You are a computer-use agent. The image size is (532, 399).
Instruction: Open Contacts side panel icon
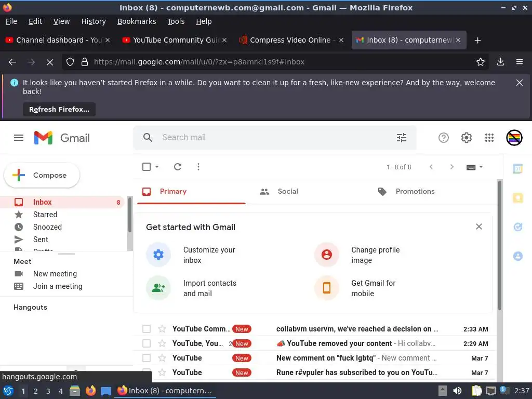pyautogui.click(x=518, y=256)
